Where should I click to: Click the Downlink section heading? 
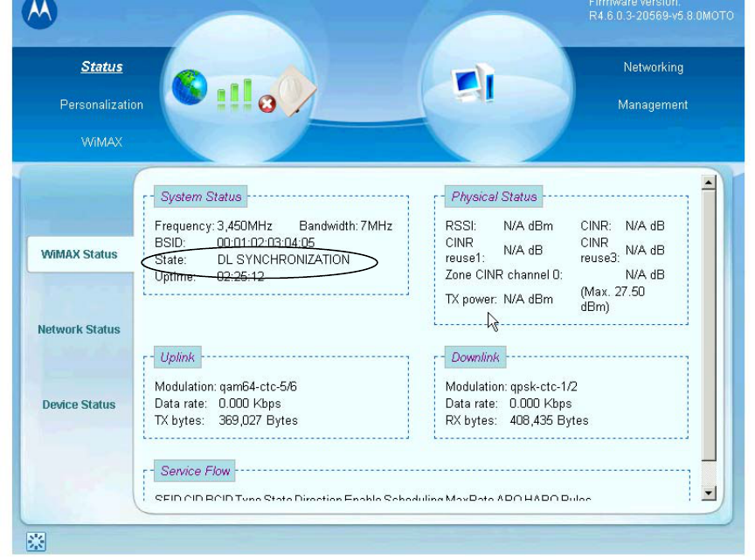coord(475,357)
